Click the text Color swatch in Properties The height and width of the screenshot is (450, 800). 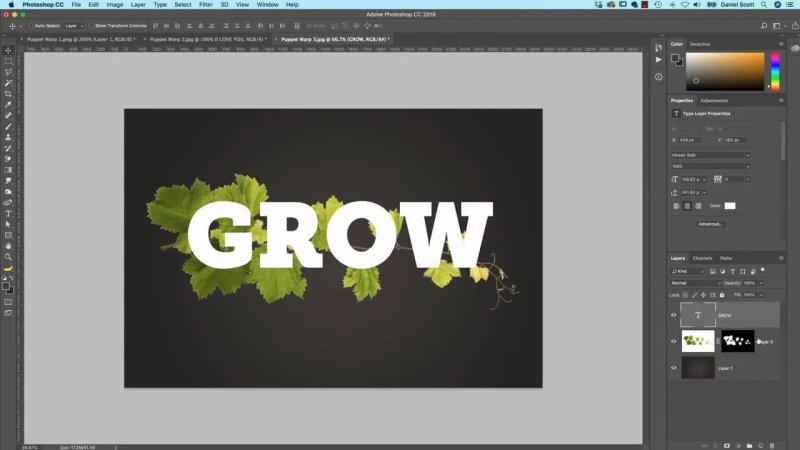pos(730,206)
